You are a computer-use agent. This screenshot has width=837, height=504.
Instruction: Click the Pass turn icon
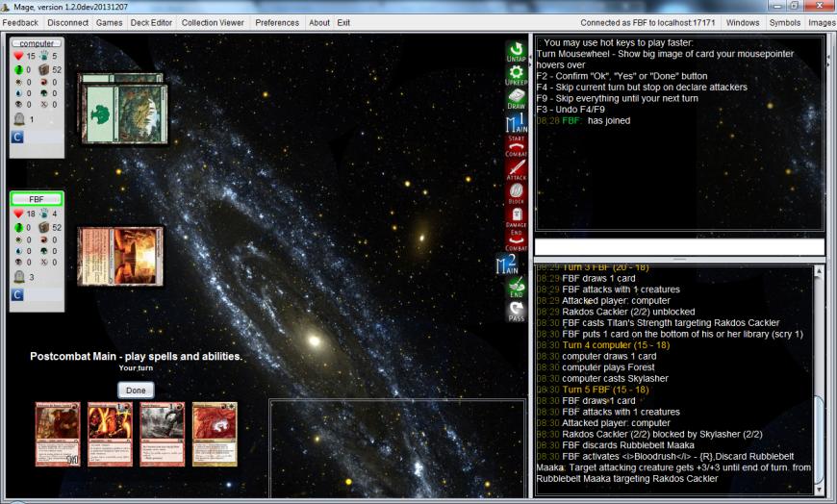516,310
